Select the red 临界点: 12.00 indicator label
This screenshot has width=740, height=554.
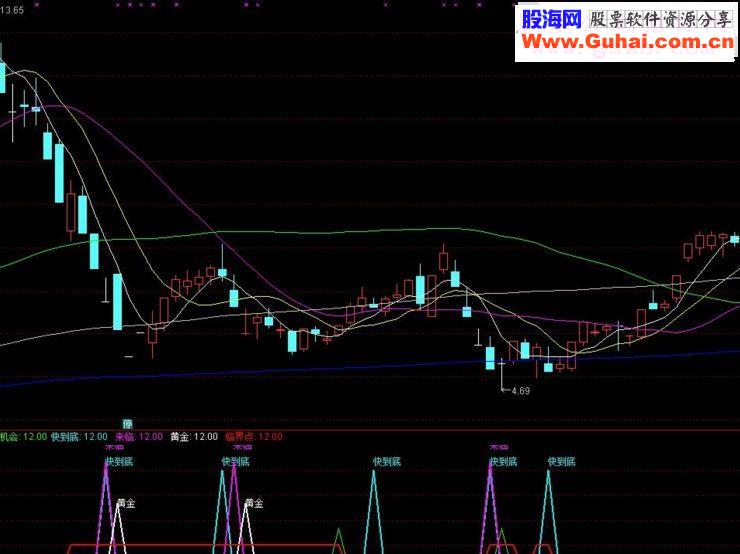[254, 436]
